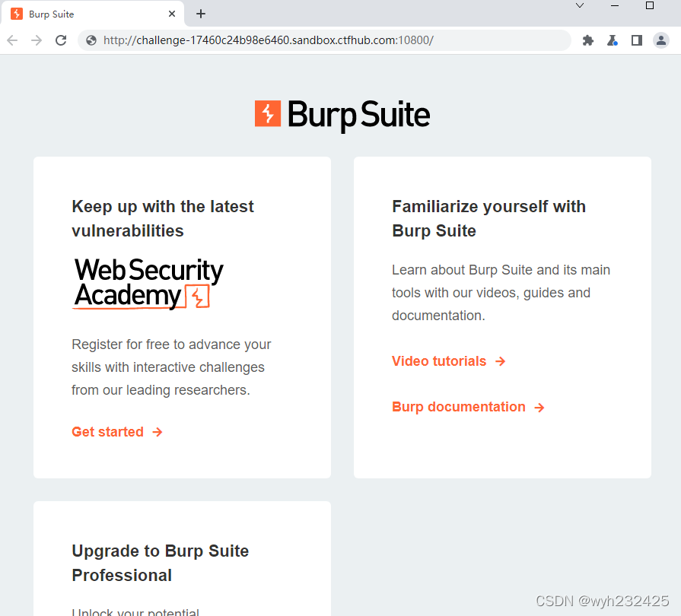Click the Web Security Academy logo
Screen dimensions: 681x616
[x=148, y=283]
